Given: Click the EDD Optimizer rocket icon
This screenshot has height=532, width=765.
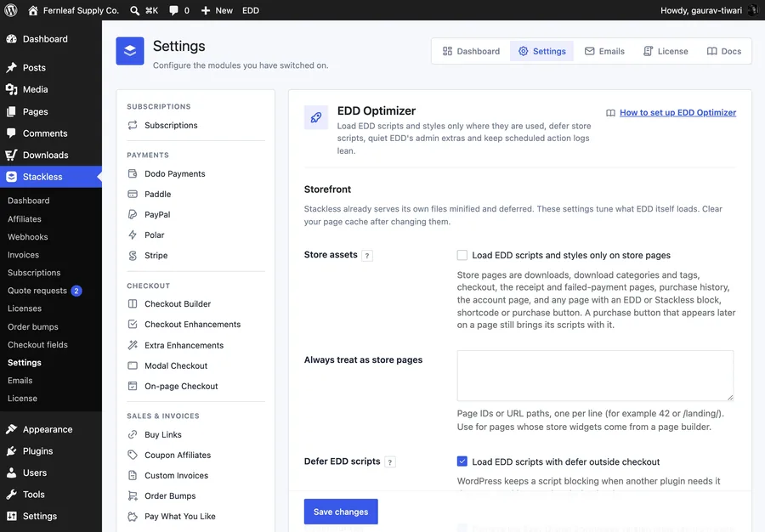Looking at the screenshot, I should coord(316,117).
